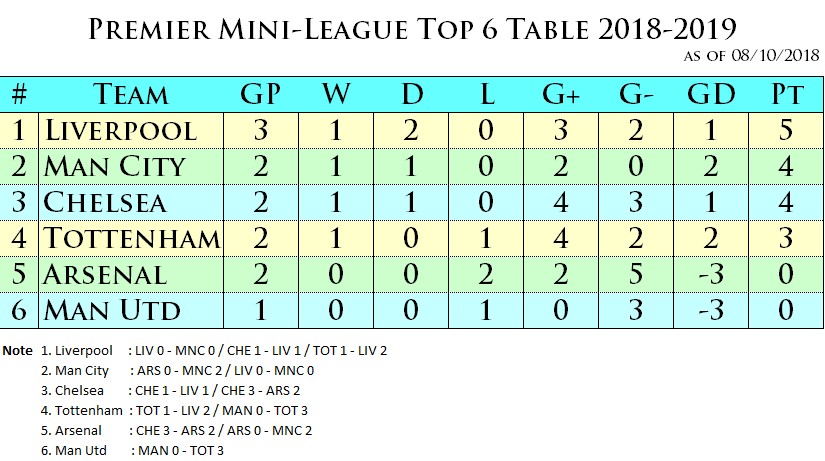
Task: Click the table title text
Action: [412, 29]
